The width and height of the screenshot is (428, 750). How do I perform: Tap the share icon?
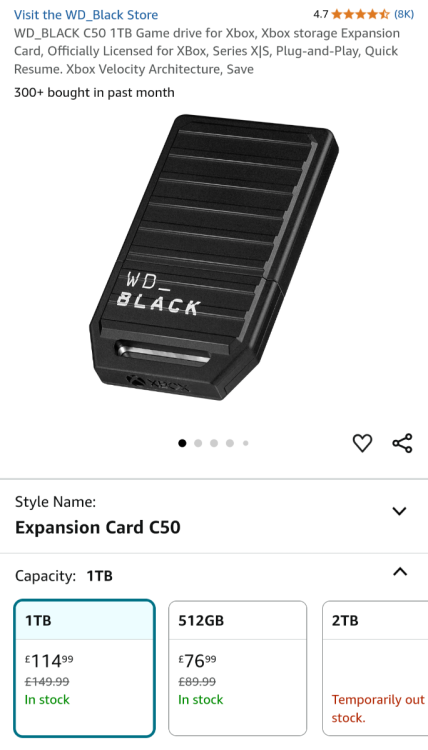click(x=402, y=443)
